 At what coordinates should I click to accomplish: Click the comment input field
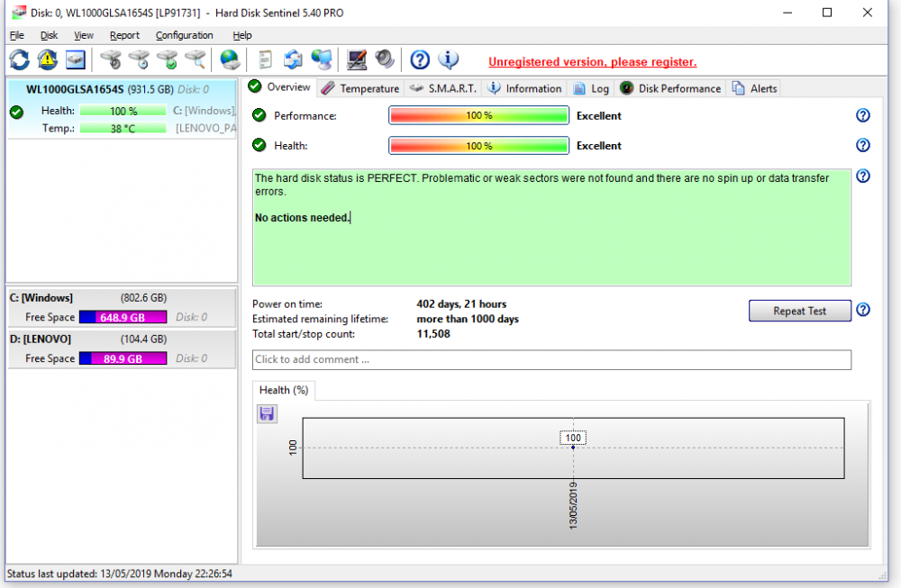pyautogui.click(x=551, y=360)
